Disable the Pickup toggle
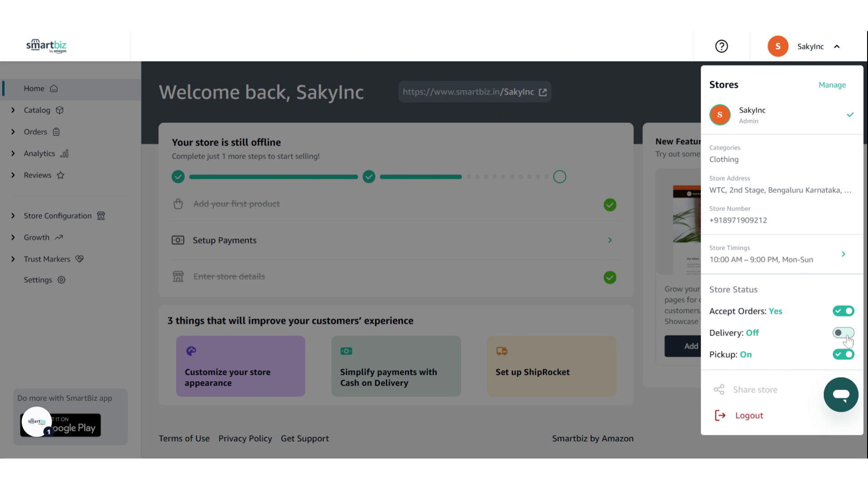868x488 pixels. click(x=844, y=354)
